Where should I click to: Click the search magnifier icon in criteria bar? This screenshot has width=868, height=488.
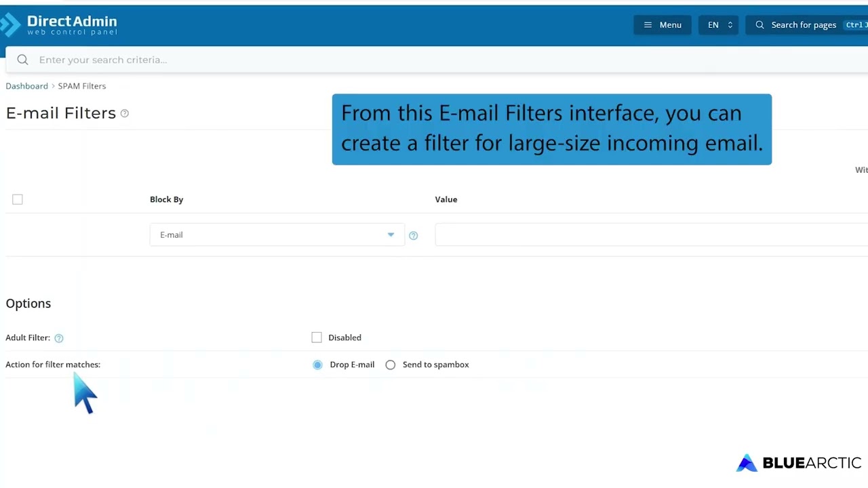[22, 60]
